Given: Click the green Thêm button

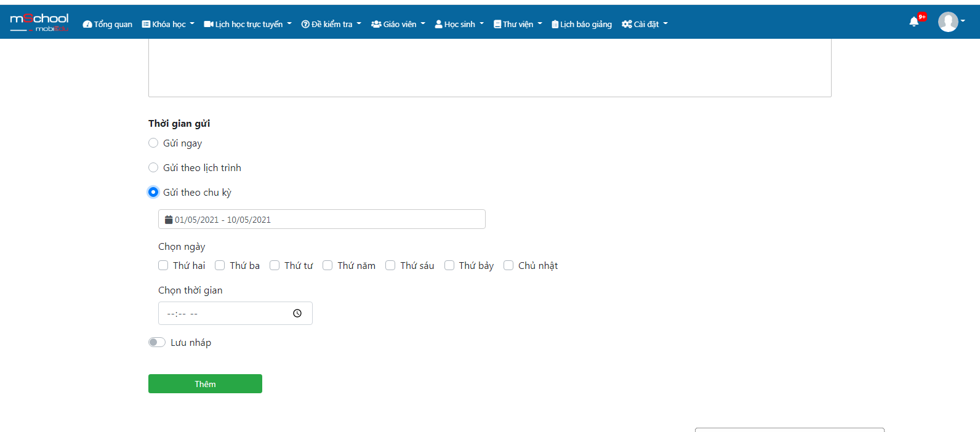Looking at the screenshot, I should [x=205, y=383].
